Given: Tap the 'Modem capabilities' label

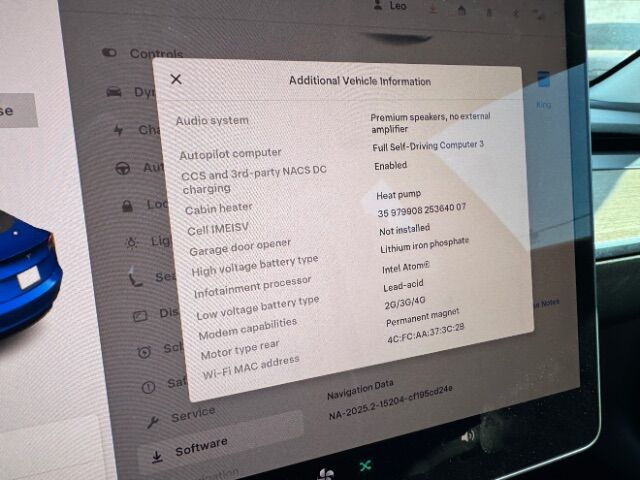Looking at the screenshot, I should point(247,329).
